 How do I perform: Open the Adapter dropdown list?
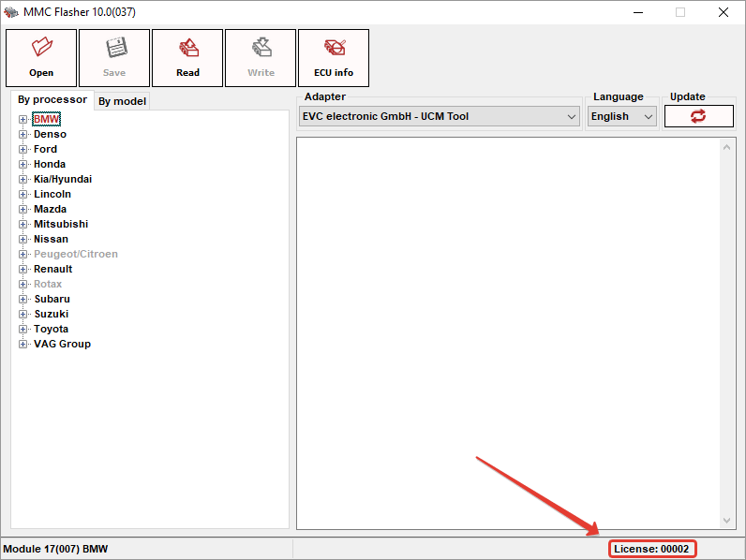click(x=440, y=116)
